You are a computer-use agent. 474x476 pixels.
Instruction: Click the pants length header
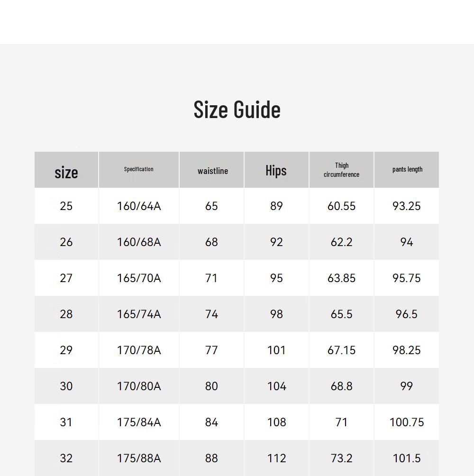point(407,169)
